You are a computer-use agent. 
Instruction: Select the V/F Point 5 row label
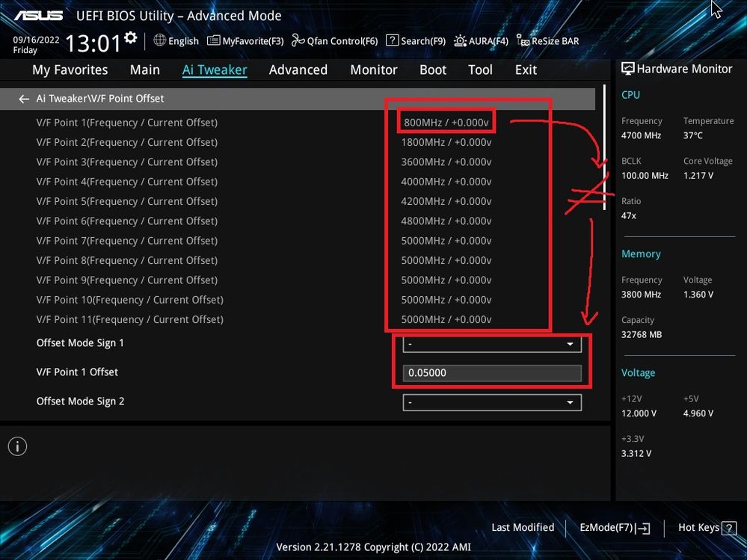tap(126, 201)
